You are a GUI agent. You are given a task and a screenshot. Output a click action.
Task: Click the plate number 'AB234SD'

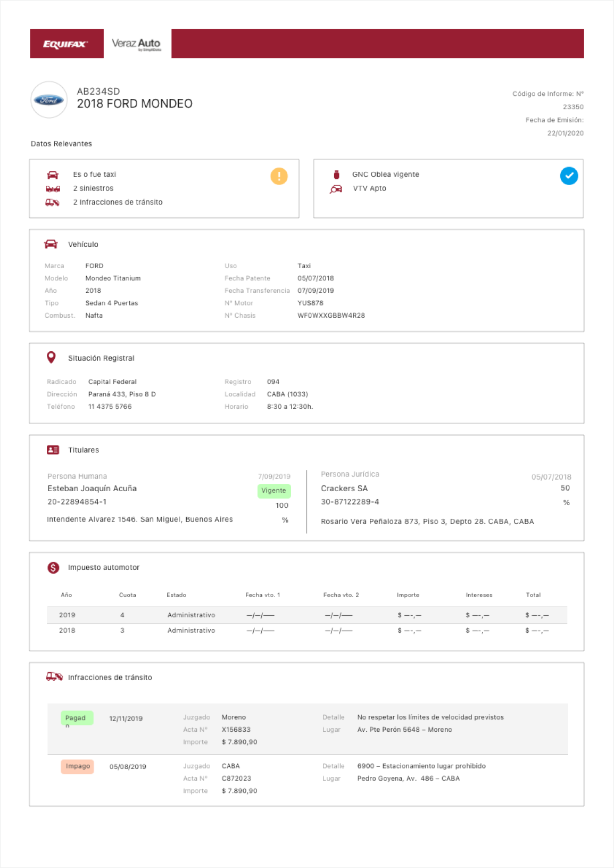click(98, 92)
